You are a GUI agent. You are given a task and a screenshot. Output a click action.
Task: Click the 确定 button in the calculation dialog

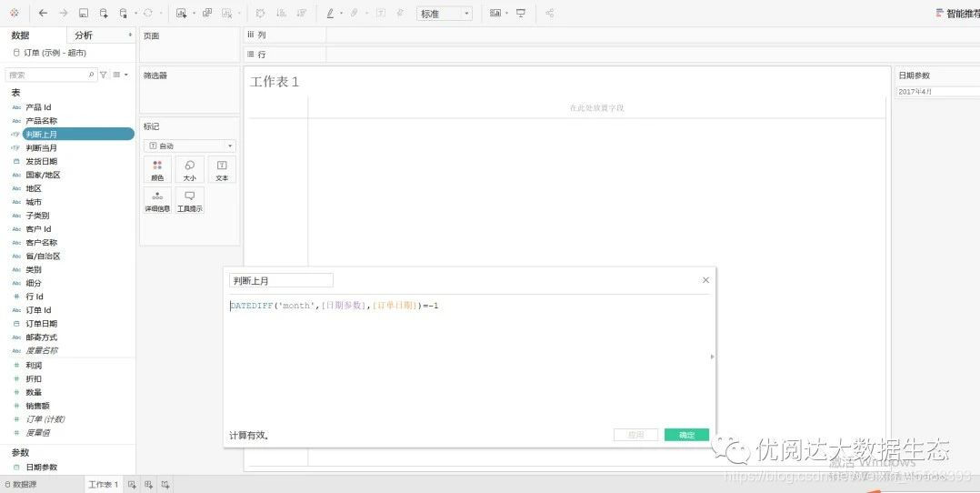coord(686,435)
